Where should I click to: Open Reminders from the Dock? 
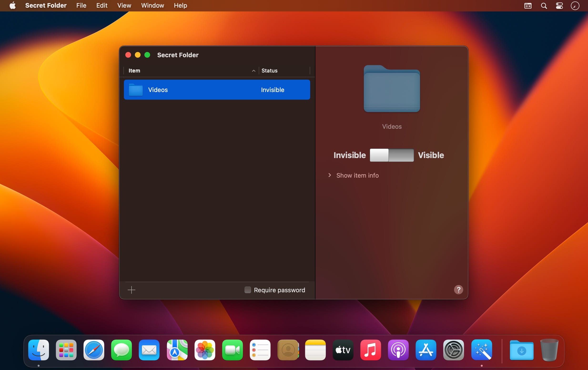pyautogui.click(x=260, y=349)
